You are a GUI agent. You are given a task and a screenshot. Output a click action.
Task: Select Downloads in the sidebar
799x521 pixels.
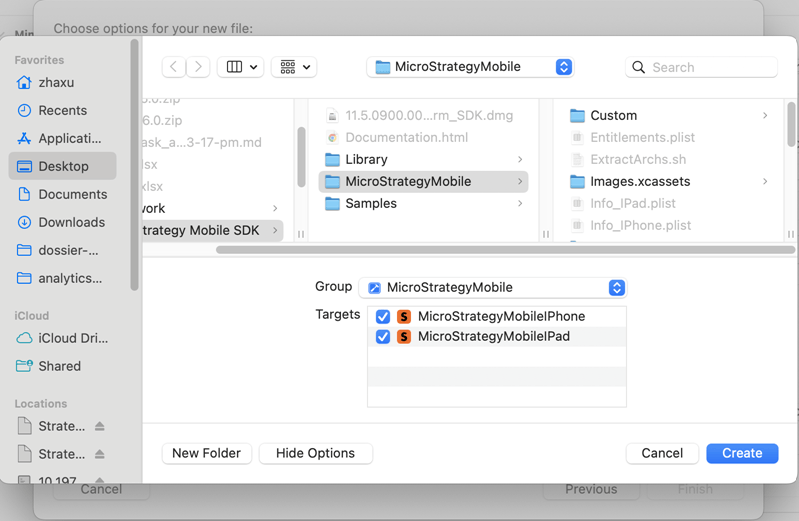[x=71, y=222]
